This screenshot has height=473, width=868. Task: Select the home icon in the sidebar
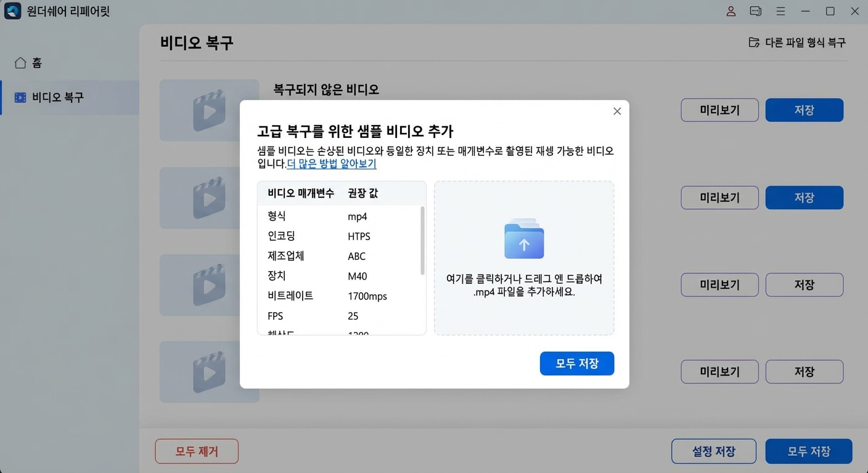pyautogui.click(x=20, y=62)
